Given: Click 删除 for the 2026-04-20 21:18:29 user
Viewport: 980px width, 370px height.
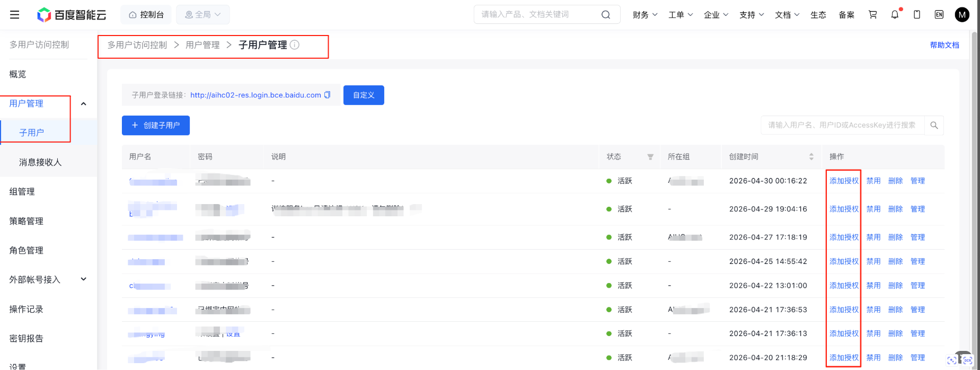Looking at the screenshot, I should [895, 358].
